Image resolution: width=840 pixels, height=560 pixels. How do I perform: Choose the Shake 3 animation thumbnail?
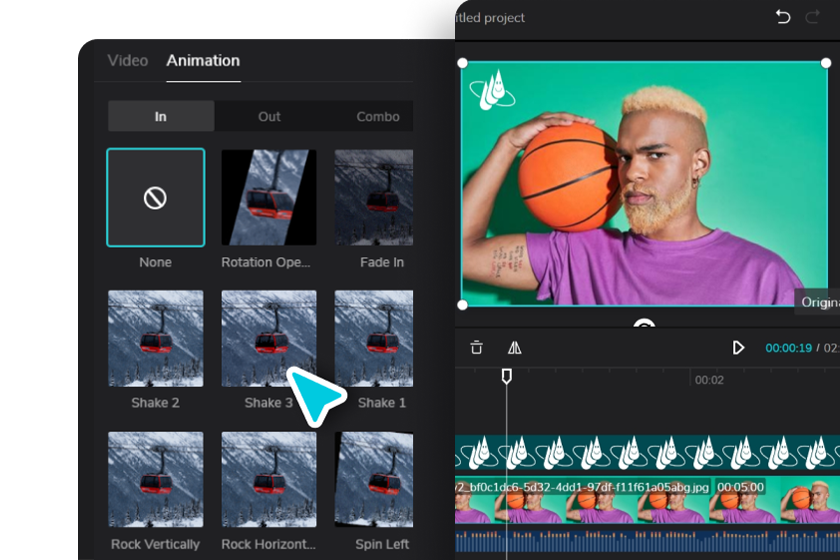click(x=269, y=338)
